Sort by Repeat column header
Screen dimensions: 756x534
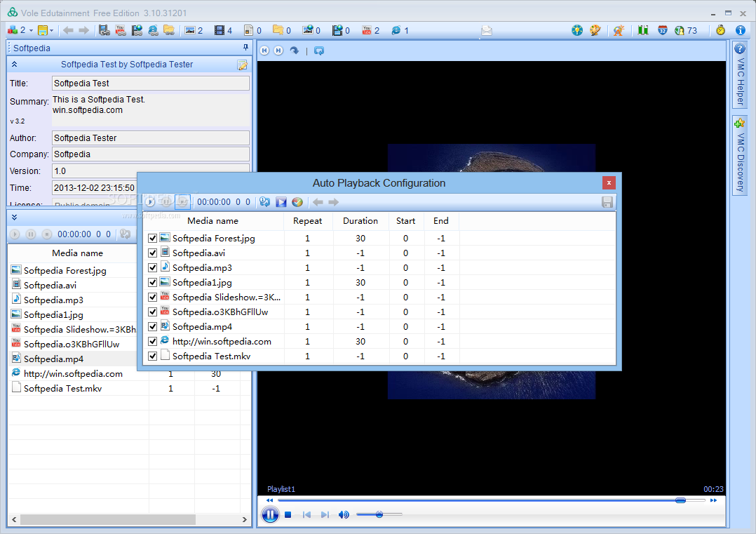click(308, 221)
